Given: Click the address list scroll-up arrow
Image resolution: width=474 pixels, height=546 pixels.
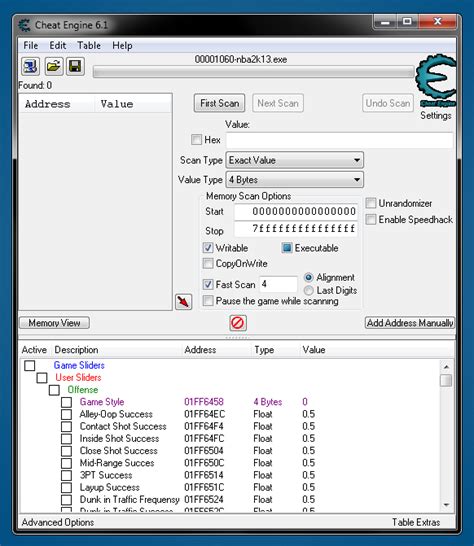Looking at the screenshot, I should [x=446, y=367].
